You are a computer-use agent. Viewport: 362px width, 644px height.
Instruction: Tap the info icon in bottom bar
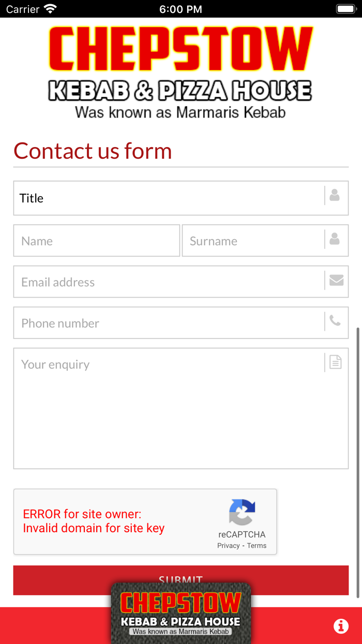click(x=341, y=626)
